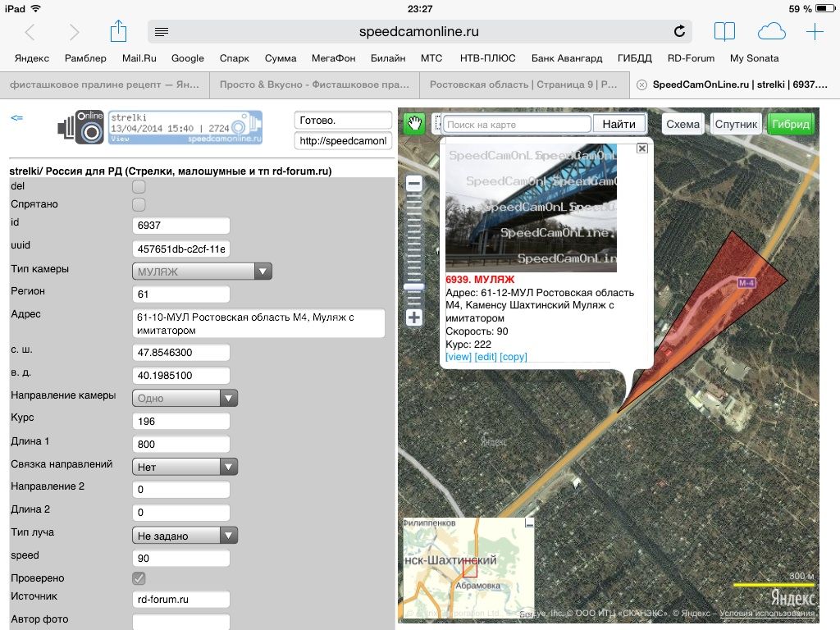Zoom in the map with plus button

pos(414,317)
